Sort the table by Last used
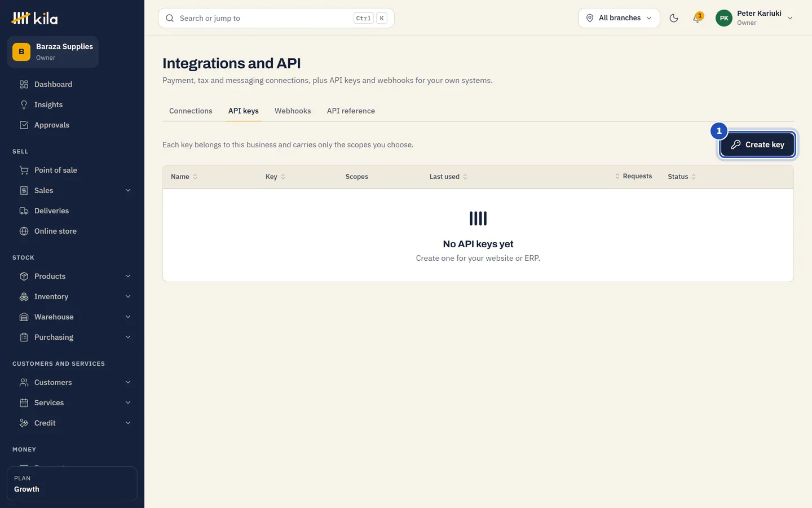 point(448,177)
